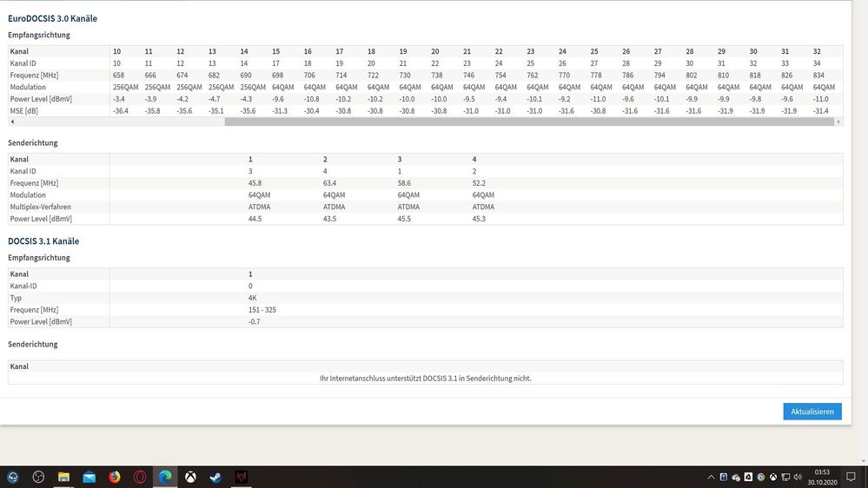
Task: Click MSE value -35.1
Action: coord(215,110)
